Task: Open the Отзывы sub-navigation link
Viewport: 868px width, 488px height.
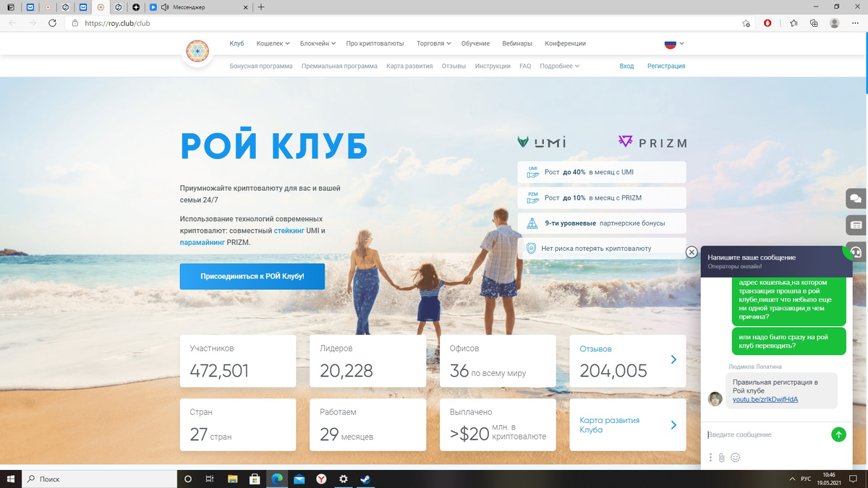Action: pyautogui.click(x=454, y=66)
